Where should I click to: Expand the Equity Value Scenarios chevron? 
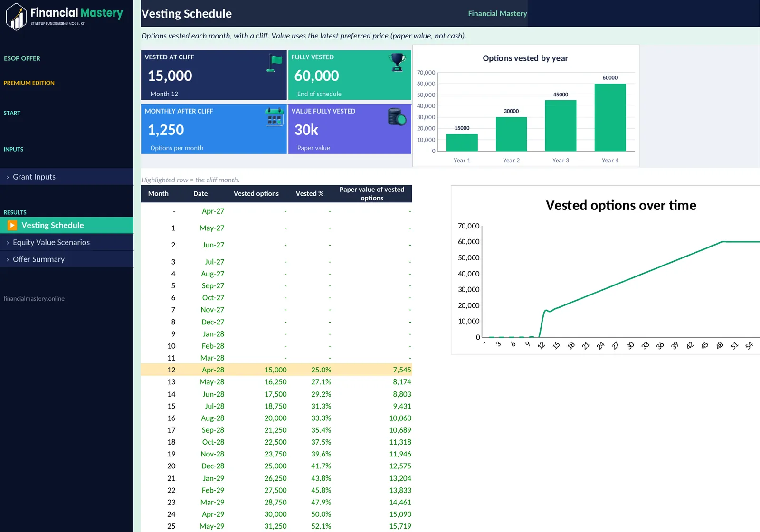[8, 243]
